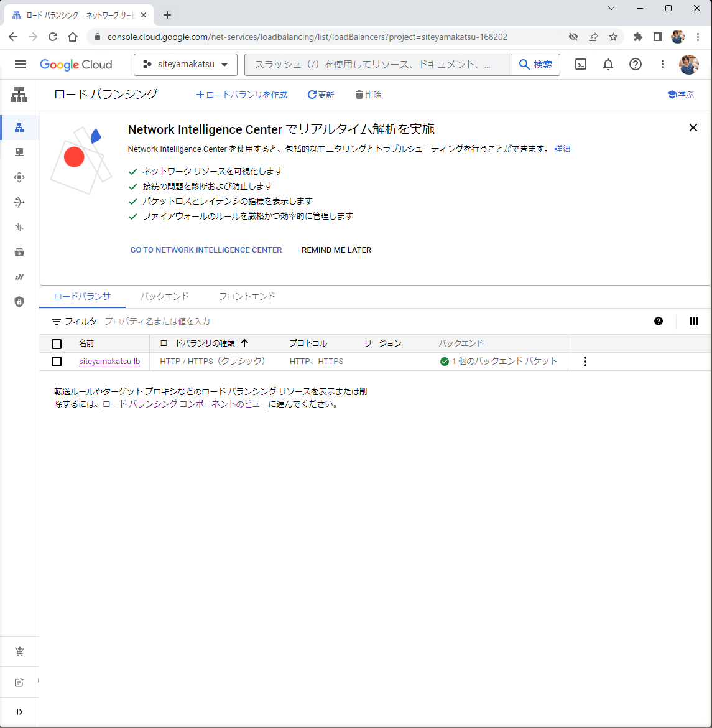Click REMIND ME LATER

336,250
